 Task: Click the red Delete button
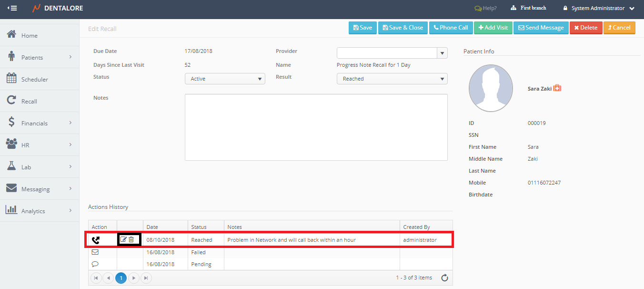pos(586,28)
